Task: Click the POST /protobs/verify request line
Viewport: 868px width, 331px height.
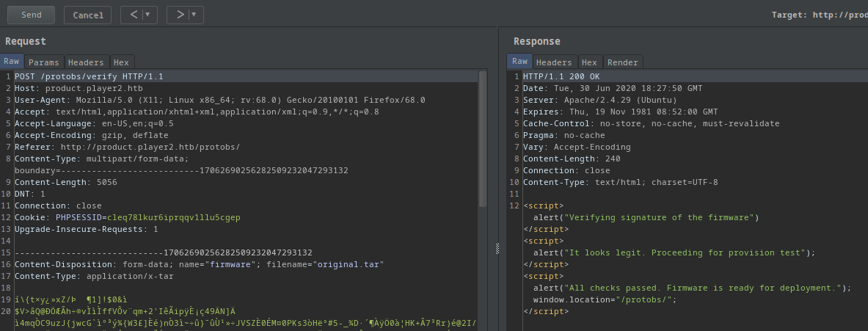Action: (x=89, y=76)
